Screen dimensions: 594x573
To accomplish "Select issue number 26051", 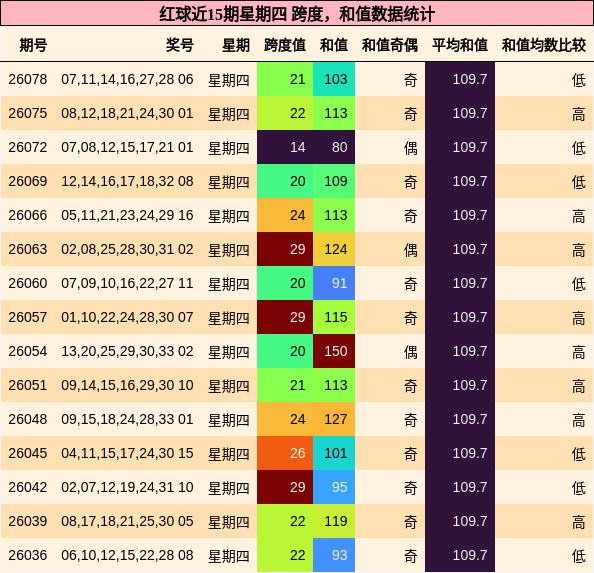I will click(x=28, y=385).
